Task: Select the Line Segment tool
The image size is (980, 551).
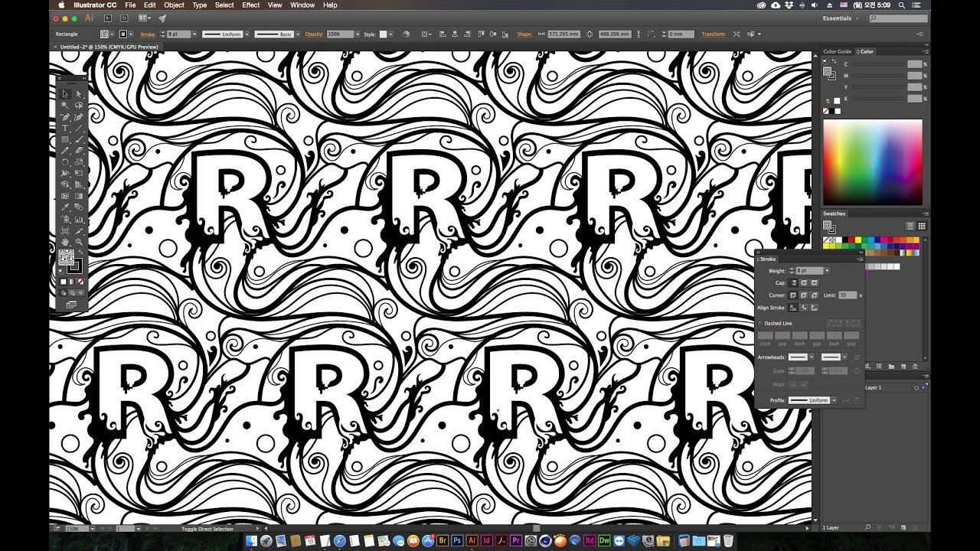Action: [79, 129]
